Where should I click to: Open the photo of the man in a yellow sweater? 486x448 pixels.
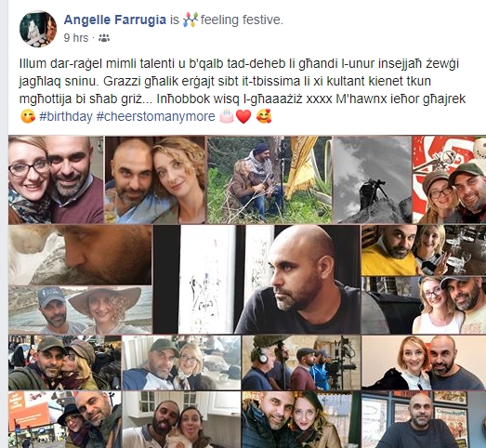point(424,250)
